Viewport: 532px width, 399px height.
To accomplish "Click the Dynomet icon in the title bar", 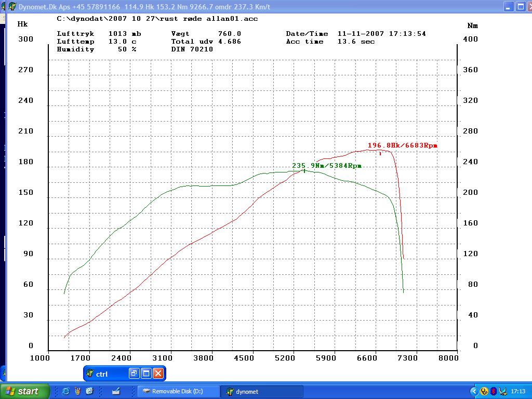I will click(x=12, y=7).
